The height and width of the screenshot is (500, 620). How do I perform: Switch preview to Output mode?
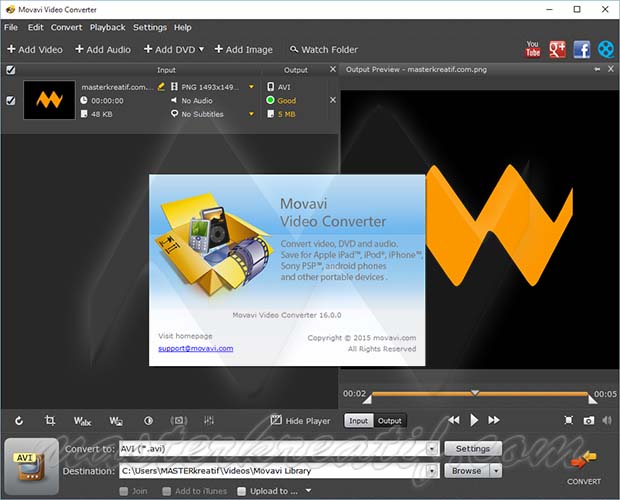(389, 421)
